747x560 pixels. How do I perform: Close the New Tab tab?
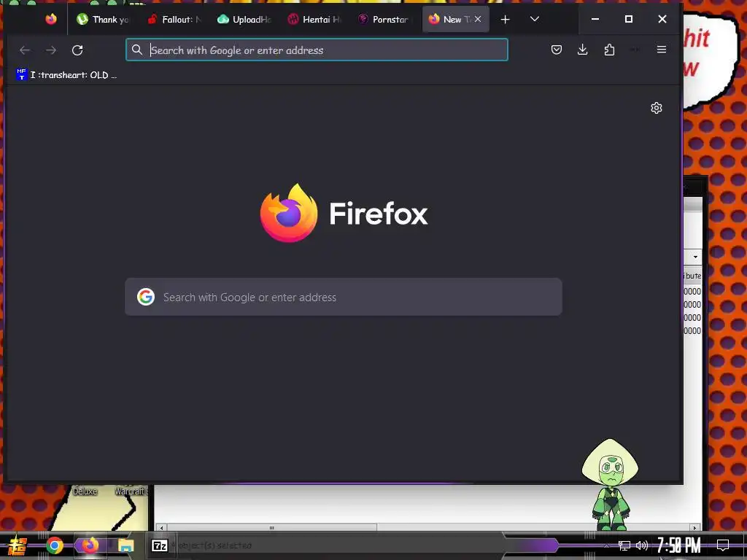point(478,19)
